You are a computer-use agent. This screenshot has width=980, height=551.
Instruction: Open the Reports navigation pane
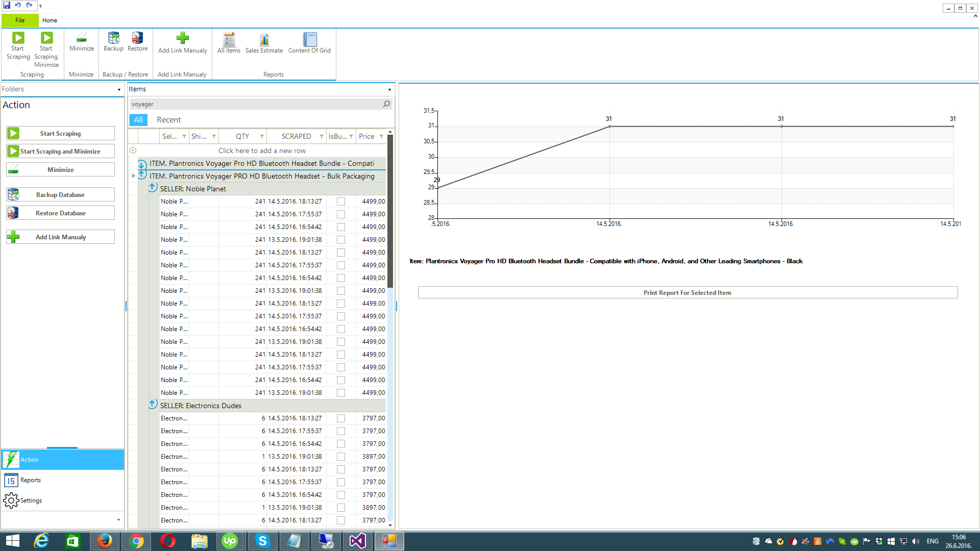(x=62, y=480)
